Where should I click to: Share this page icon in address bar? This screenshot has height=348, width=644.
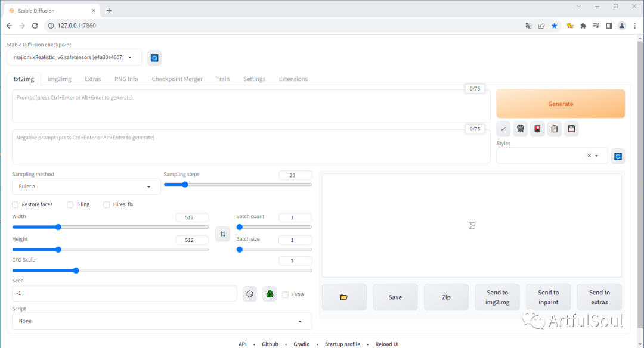coord(541,26)
